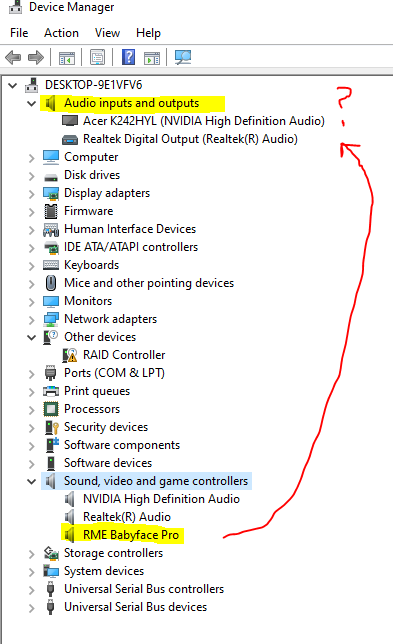Expand the Monitors category

31,301
